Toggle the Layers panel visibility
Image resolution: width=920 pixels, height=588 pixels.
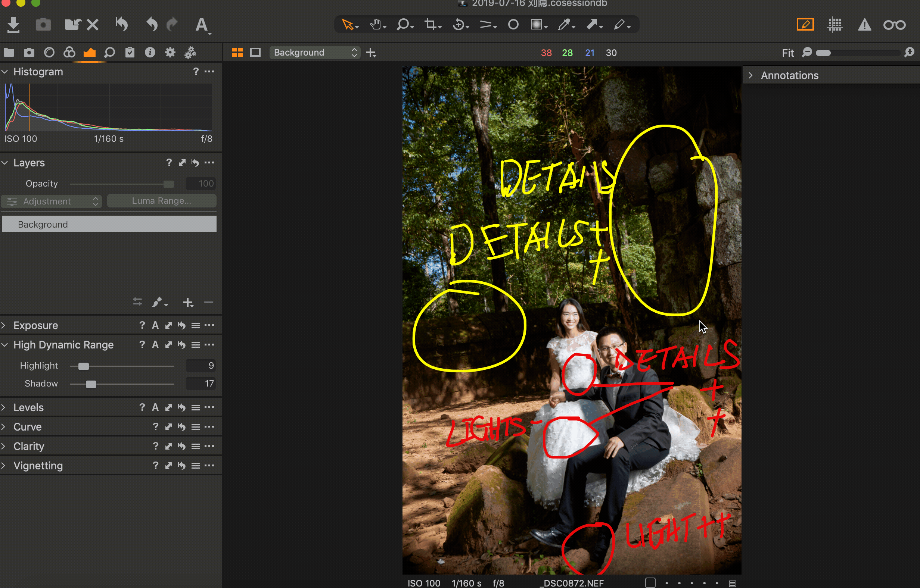tap(6, 163)
